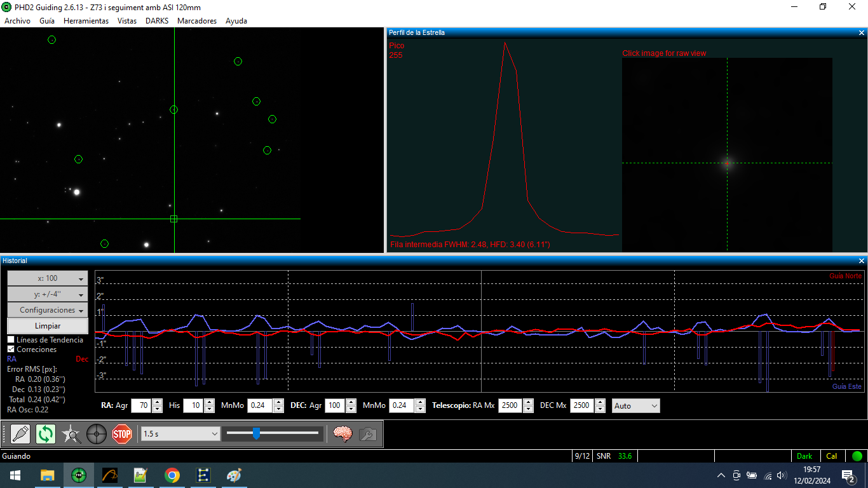Image resolution: width=868 pixels, height=488 pixels.
Task: Open the Guía menu
Action: pos(47,21)
